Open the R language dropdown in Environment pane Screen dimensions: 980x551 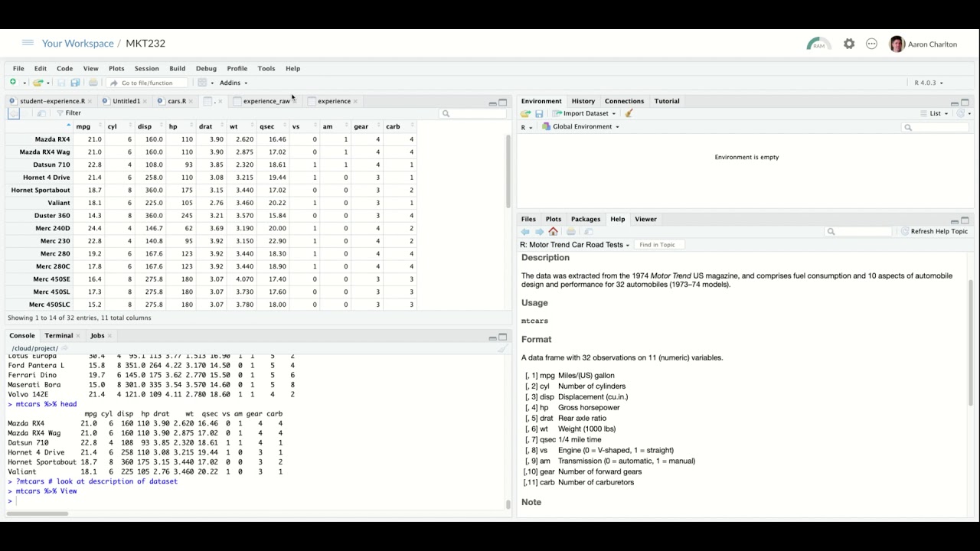[527, 127]
